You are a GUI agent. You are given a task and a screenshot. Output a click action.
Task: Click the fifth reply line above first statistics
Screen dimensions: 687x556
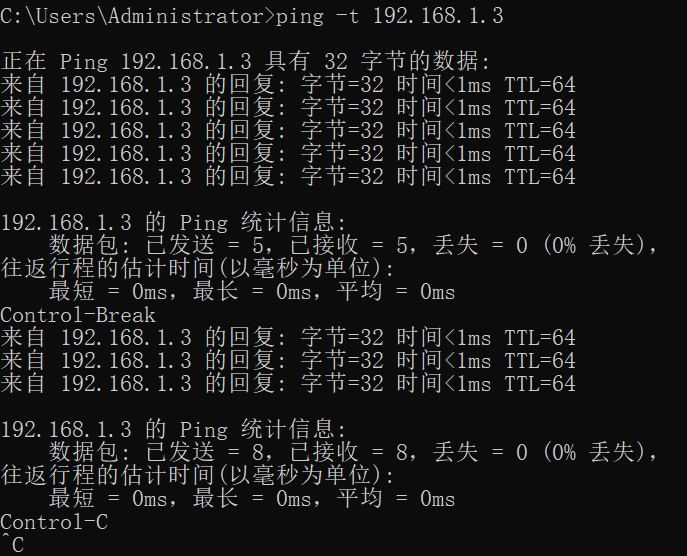click(288, 177)
